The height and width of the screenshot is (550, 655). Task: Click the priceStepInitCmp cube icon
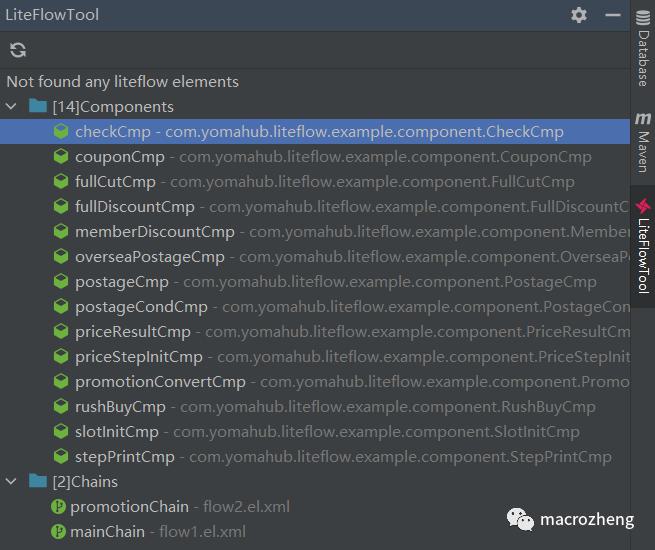61,357
